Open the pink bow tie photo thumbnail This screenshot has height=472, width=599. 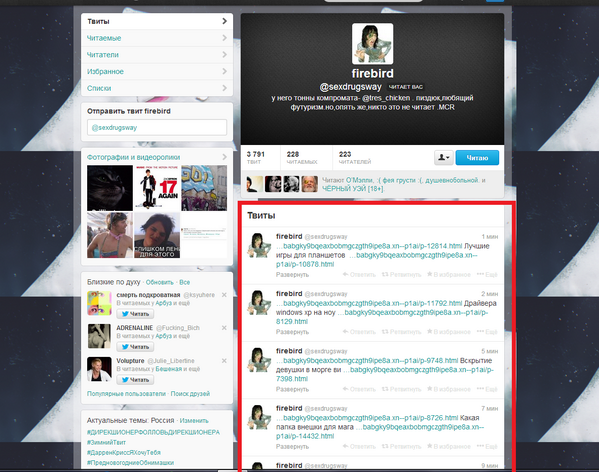(110, 235)
